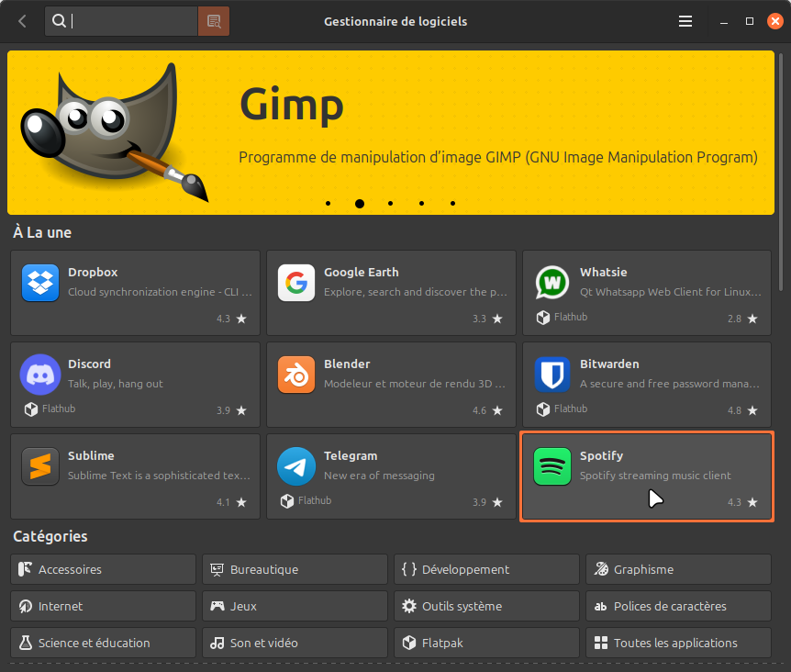
Task: Click the Google Earth icon
Action: coord(296,283)
